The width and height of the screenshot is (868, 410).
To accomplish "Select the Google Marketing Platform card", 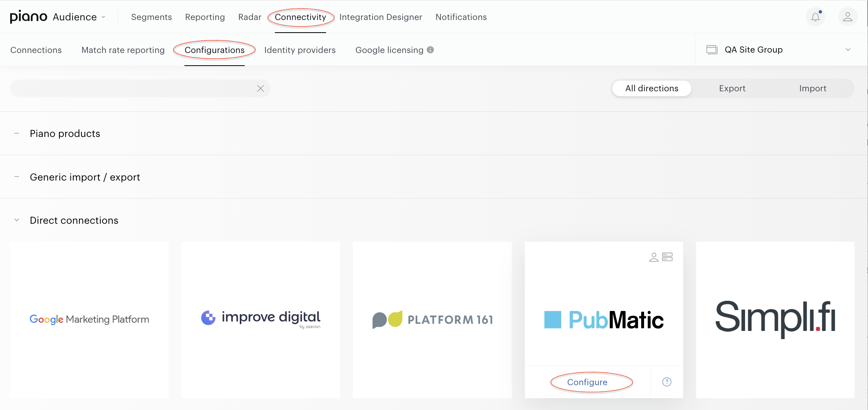I will 90,320.
